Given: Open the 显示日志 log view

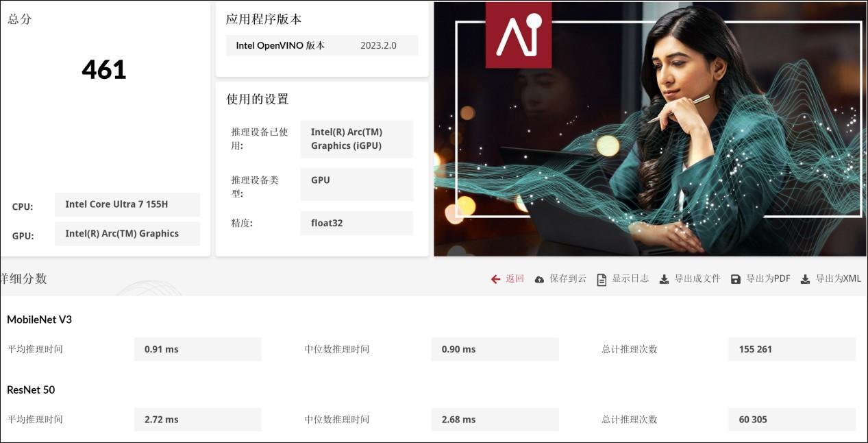Looking at the screenshot, I should 630,278.
